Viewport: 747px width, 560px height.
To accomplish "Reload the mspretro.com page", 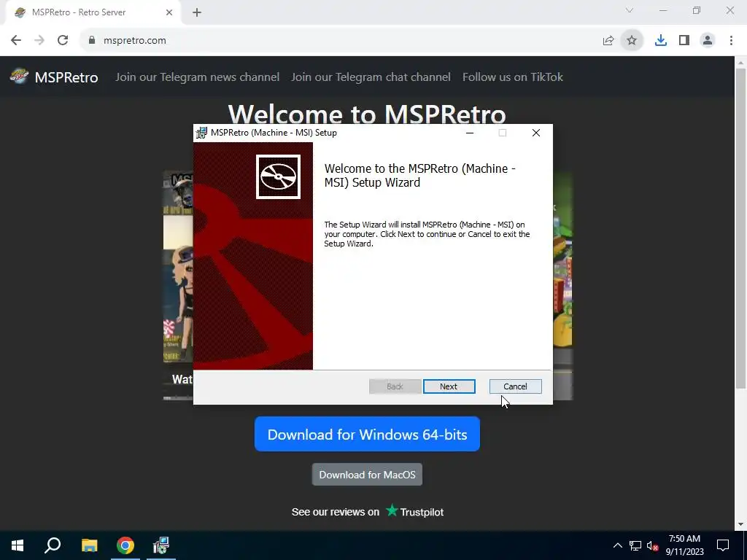I will [63, 41].
